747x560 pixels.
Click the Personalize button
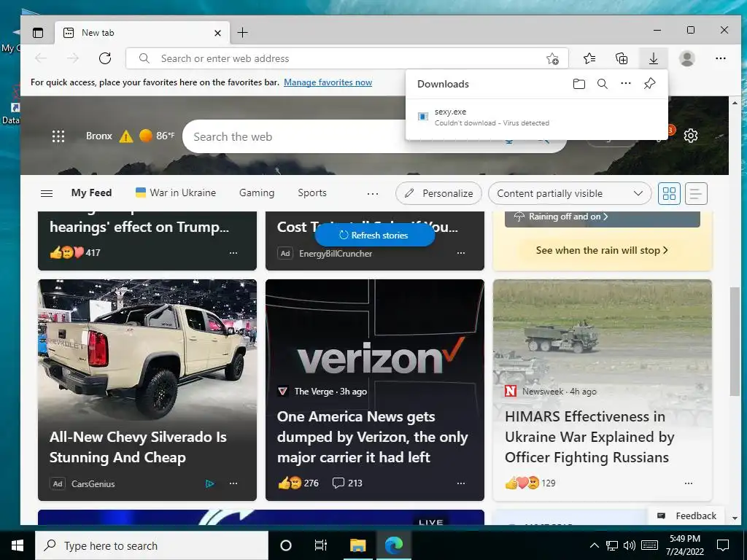pos(438,193)
